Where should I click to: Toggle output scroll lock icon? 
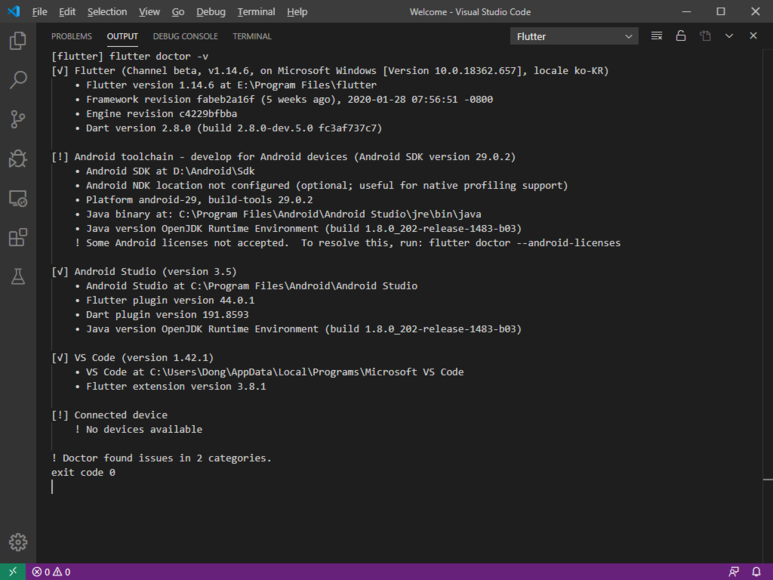(680, 36)
